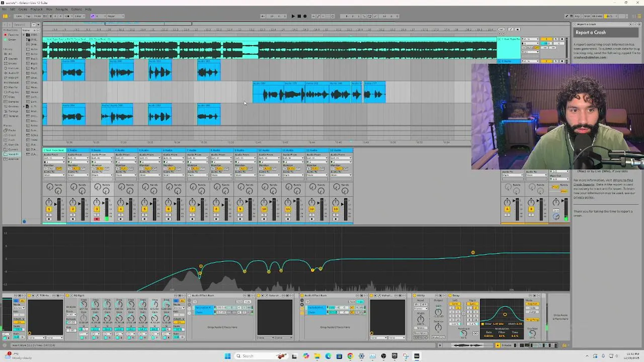Screen dimensions: 644x362
Task: Open track 1 Audio From Ext. In dropdown
Action: pyautogui.click(x=54, y=158)
